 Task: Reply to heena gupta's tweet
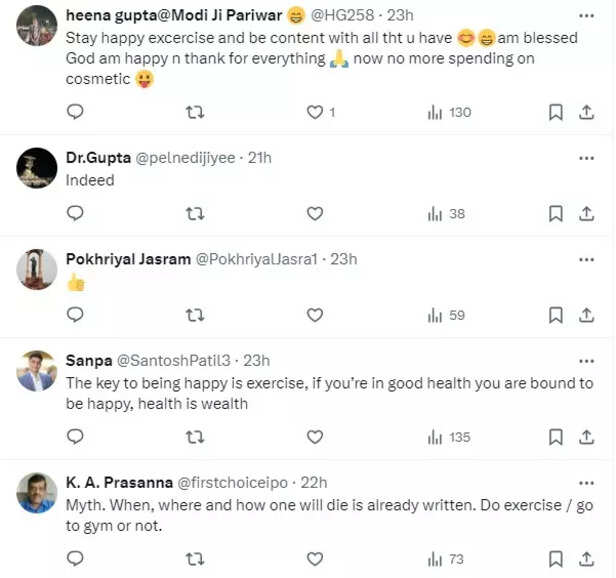75,112
